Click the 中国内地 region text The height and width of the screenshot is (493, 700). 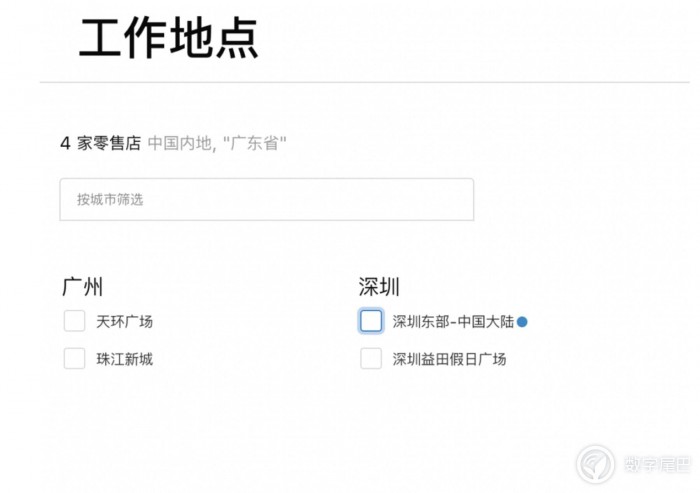pyautogui.click(x=180, y=143)
